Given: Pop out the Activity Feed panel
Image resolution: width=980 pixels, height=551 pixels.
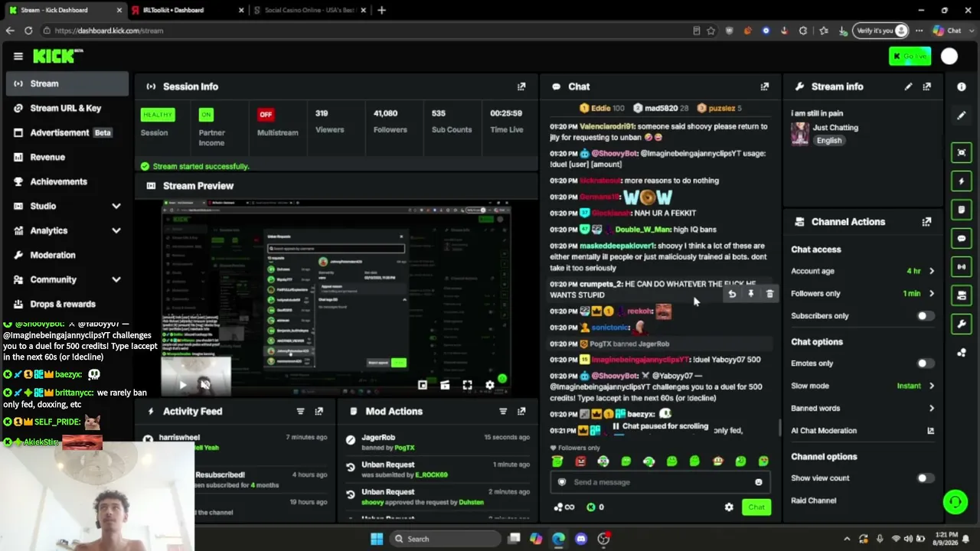Looking at the screenshot, I should tap(318, 411).
